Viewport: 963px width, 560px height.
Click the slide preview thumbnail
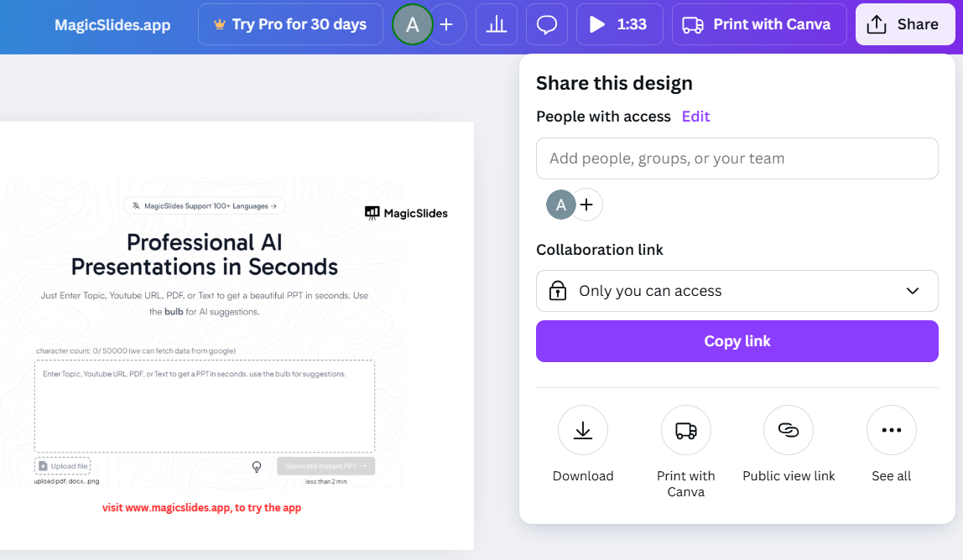(237, 335)
